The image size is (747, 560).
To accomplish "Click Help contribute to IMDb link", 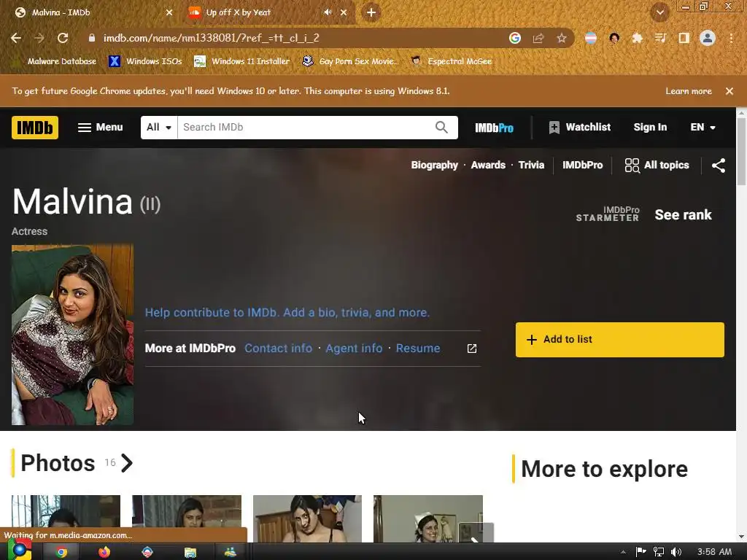I will [287, 313].
